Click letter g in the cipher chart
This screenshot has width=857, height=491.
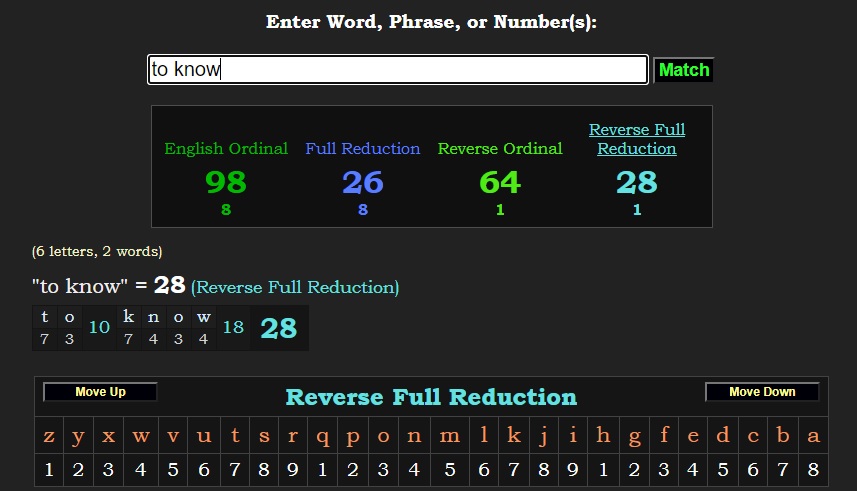click(x=634, y=437)
